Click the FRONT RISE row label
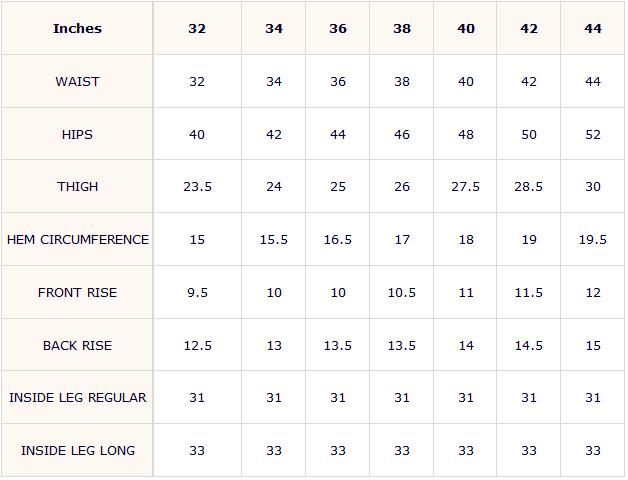 (x=77, y=292)
